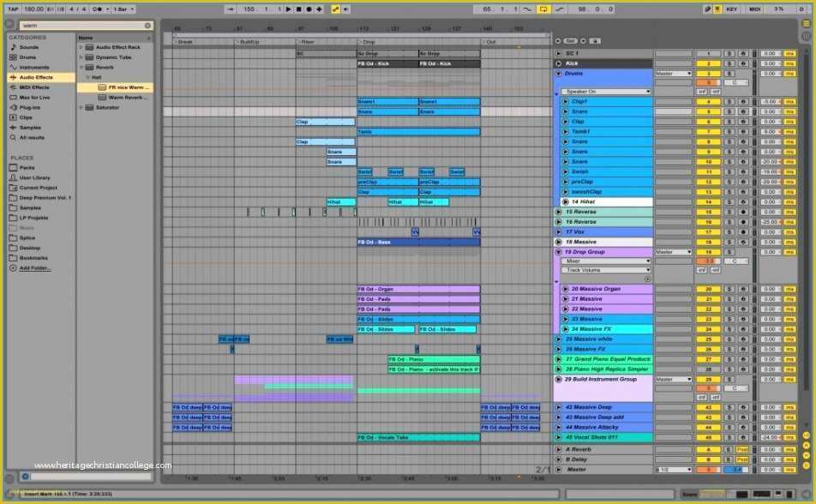Adjust Drums group volume slider

click(x=708, y=82)
